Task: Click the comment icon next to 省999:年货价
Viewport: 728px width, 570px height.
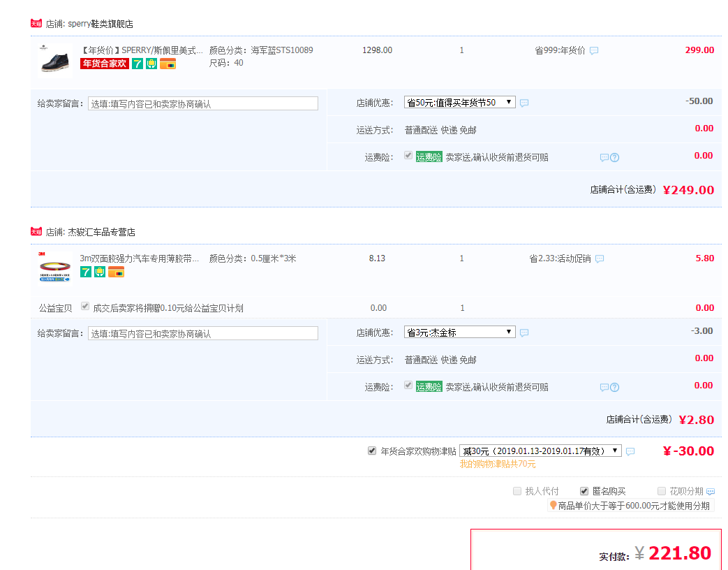Action: (x=594, y=50)
